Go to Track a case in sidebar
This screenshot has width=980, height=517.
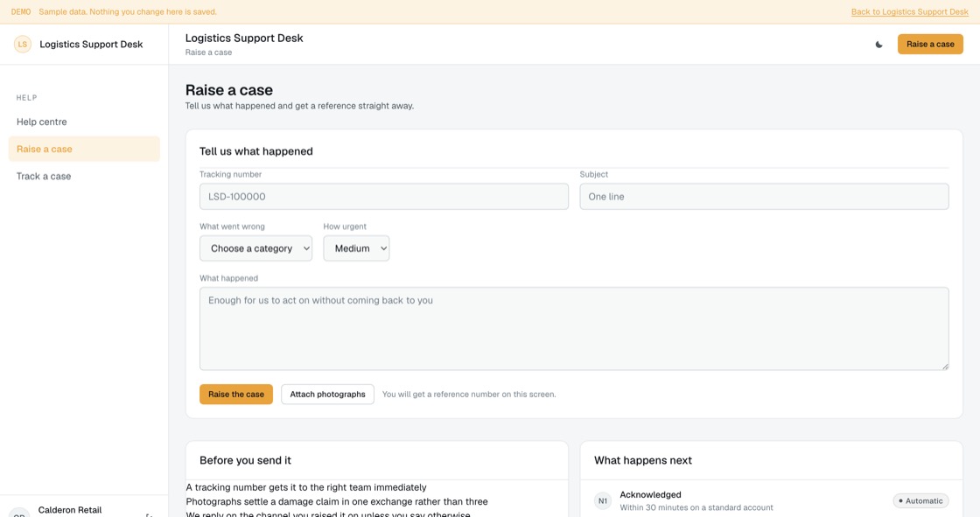84,177
